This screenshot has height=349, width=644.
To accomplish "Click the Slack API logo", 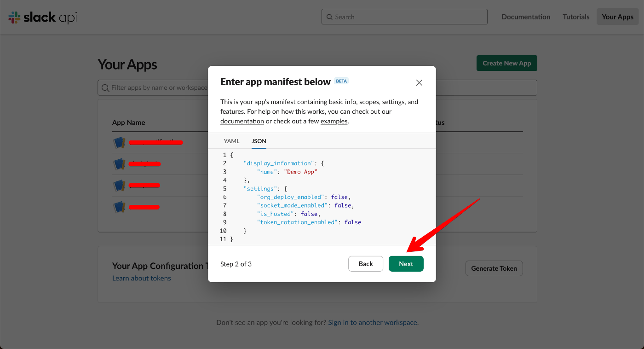I will [x=42, y=17].
